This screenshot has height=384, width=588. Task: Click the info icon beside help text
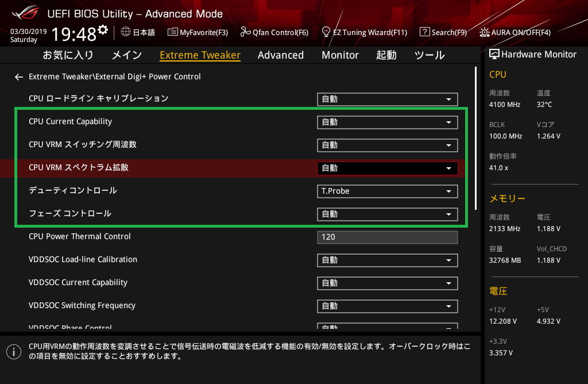(x=14, y=352)
